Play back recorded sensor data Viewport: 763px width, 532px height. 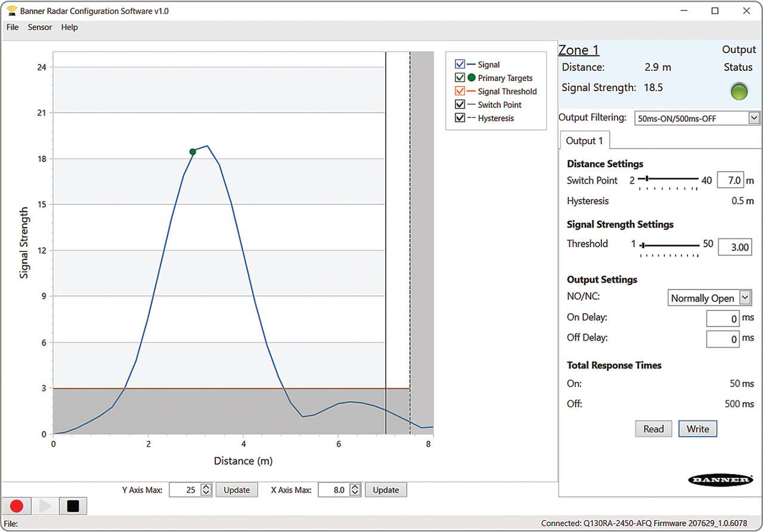(x=45, y=506)
